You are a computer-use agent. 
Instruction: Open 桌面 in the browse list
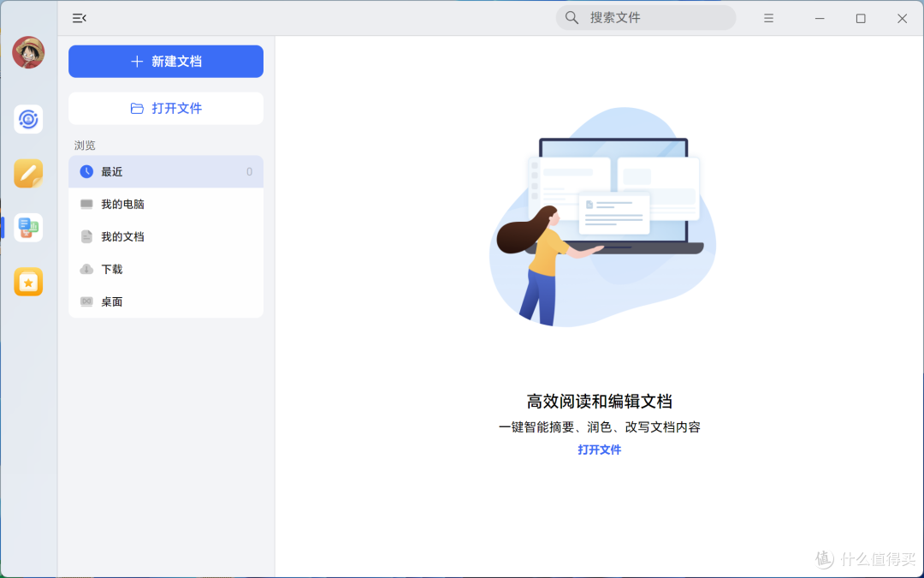pos(166,301)
